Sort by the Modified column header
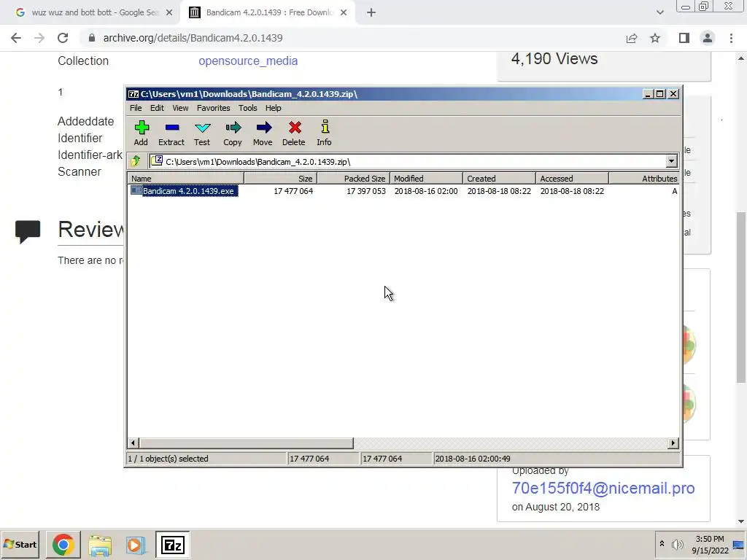747x560 pixels. (x=426, y=179)
